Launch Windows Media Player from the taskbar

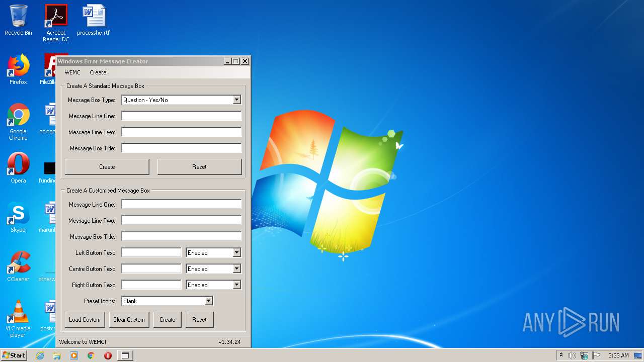(x=74, y=355)
